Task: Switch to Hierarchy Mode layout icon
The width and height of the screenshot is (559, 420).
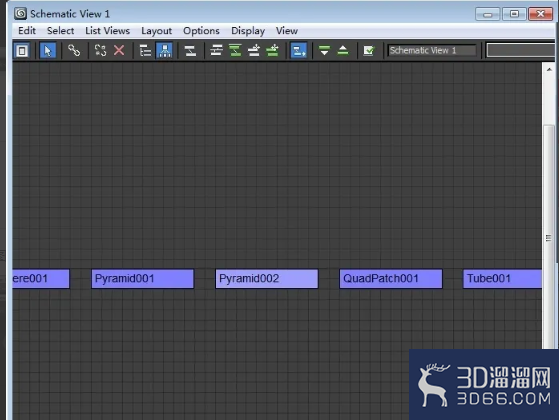Action: coord(145,51)
